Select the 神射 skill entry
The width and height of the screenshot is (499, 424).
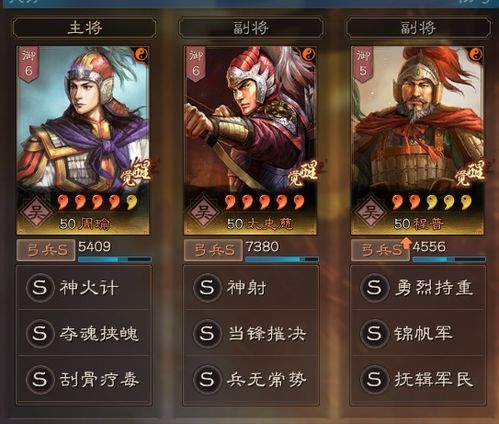click(x=251, y=288)
